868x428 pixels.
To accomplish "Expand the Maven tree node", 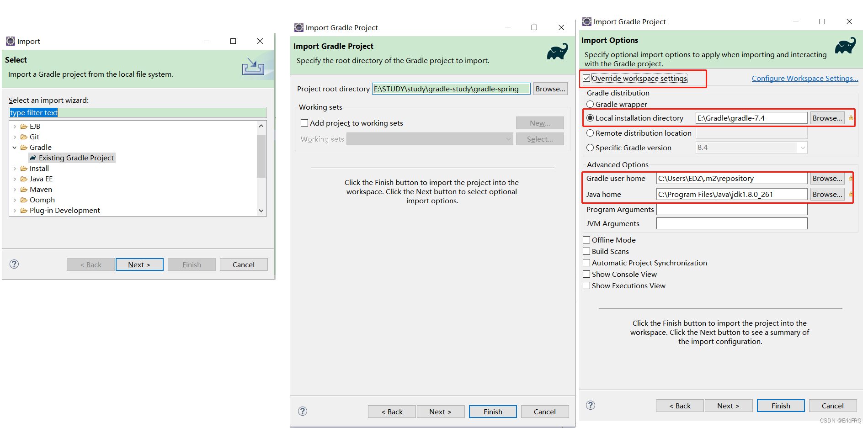I will [x=15, y=190].
